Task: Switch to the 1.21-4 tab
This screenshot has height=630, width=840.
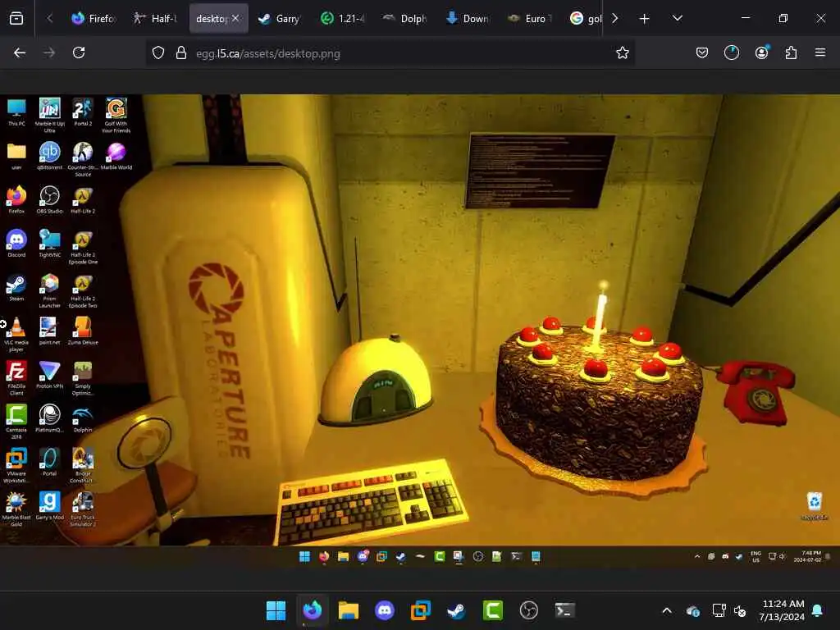Action: (x=342, y=19)
